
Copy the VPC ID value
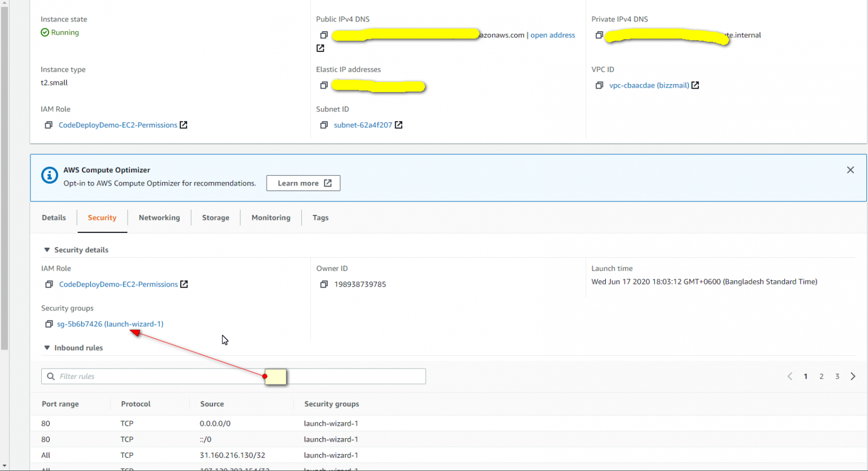599,85
